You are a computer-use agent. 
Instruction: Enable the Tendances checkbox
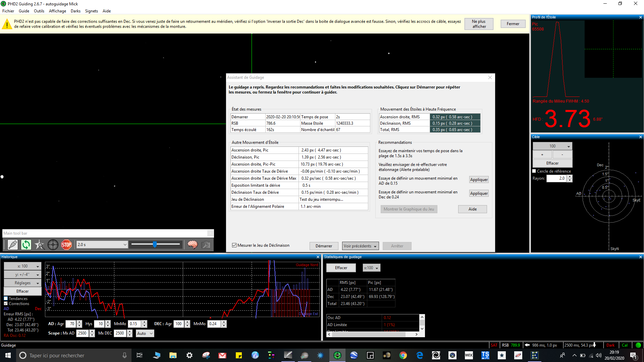point(6,298)
